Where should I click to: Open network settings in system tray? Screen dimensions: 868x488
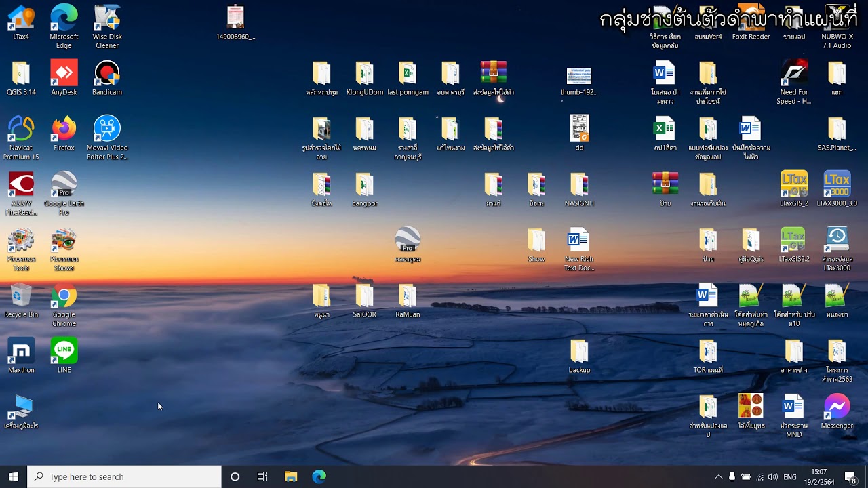click(x=759, y=477)
